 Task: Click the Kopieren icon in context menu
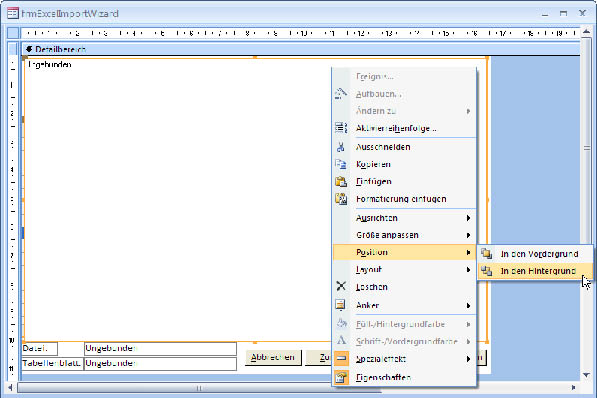(x=341, y=164)
